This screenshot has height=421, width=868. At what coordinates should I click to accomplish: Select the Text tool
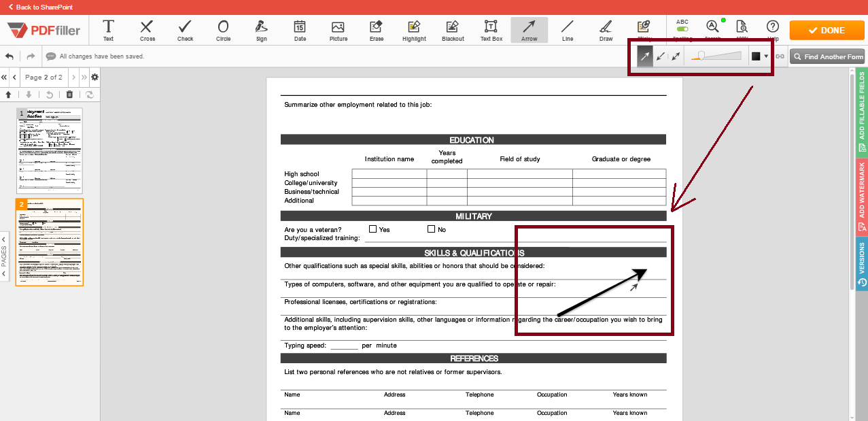[x=108, y=30]
